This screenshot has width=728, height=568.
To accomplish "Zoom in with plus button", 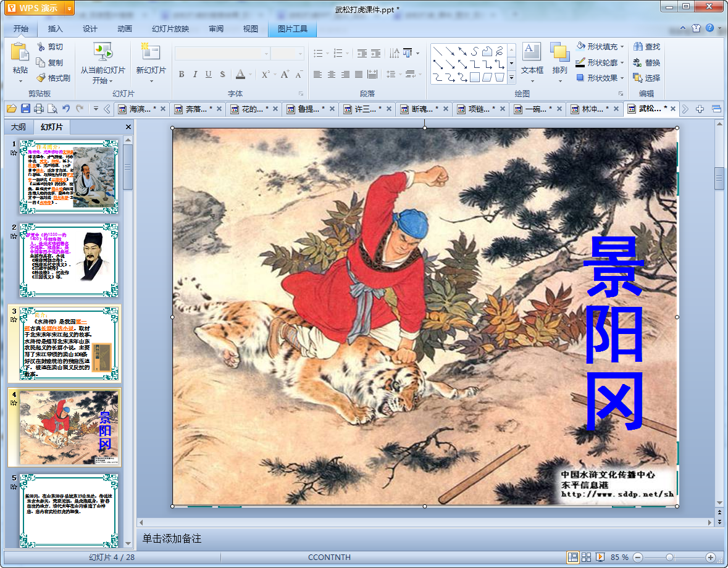I will pyautogui.click(x=710, y=557).
